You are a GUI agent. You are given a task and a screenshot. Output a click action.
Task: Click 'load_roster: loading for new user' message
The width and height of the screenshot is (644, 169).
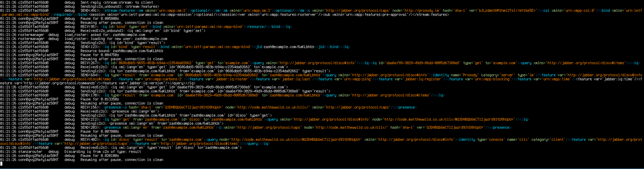[98, 39]
